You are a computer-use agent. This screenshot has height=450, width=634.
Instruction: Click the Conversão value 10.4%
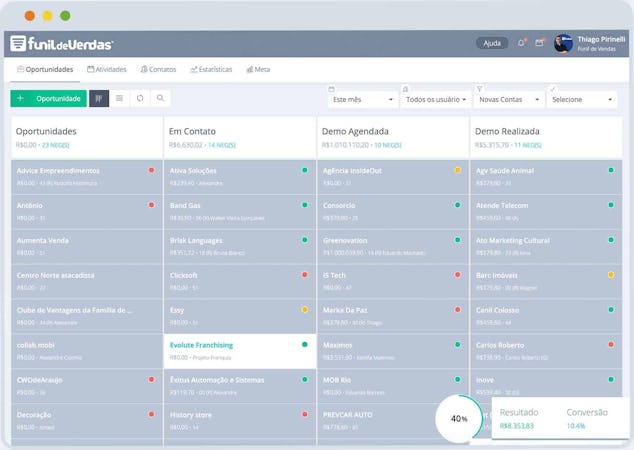576,426
